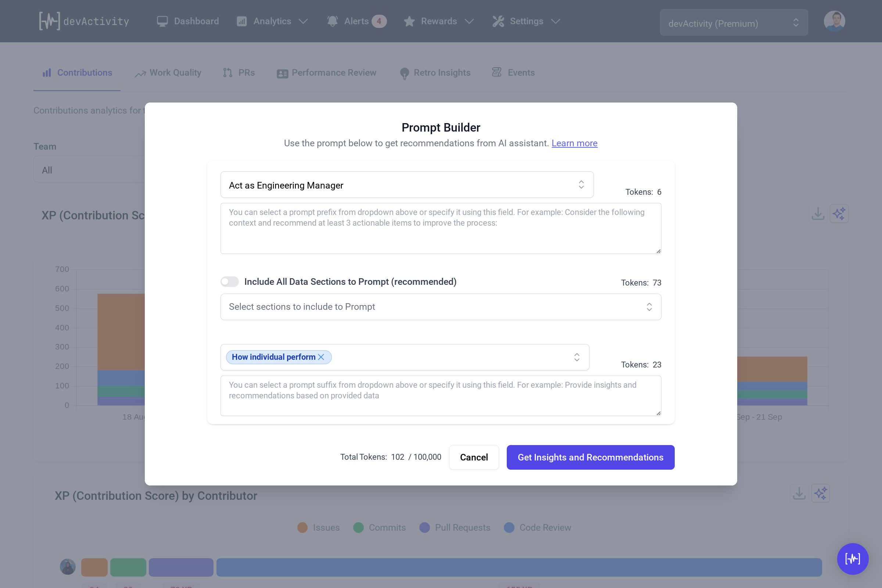Click the Contributions tab bar chart icon
The width and height of the screenshot is (882, 588).
(47, 73)
